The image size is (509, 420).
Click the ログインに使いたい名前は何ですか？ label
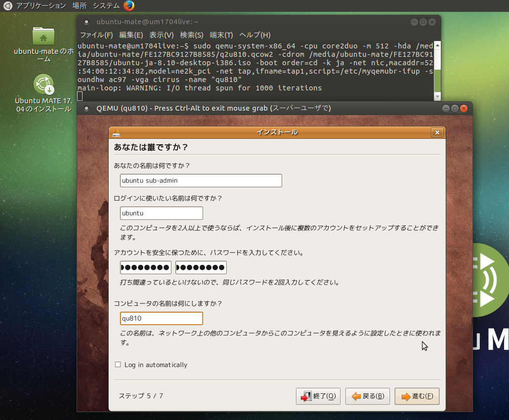tap(168, 198)
